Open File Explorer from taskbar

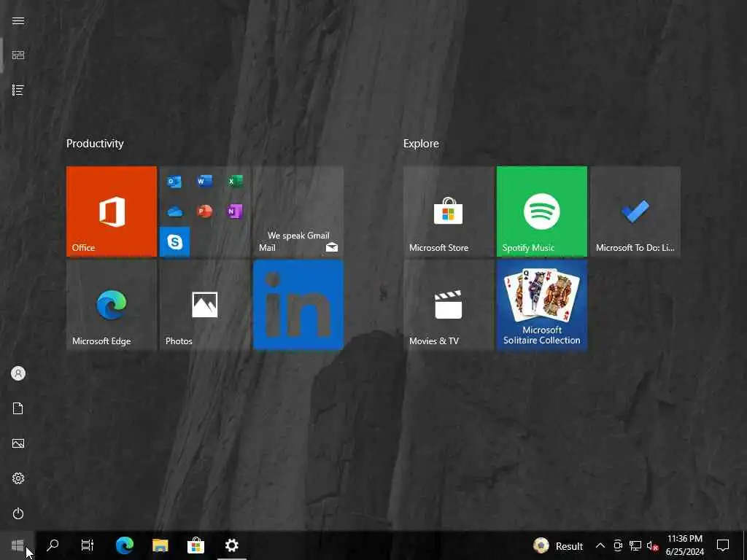[x=160, y=545]
